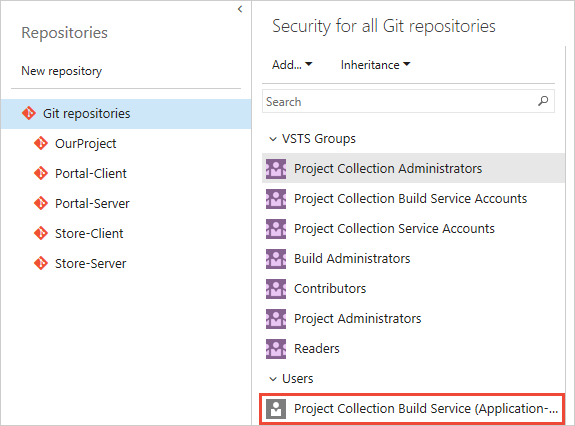Click the group icon beside Build Administrators
This screenshot has width=575, height=426.
(276, 258)
